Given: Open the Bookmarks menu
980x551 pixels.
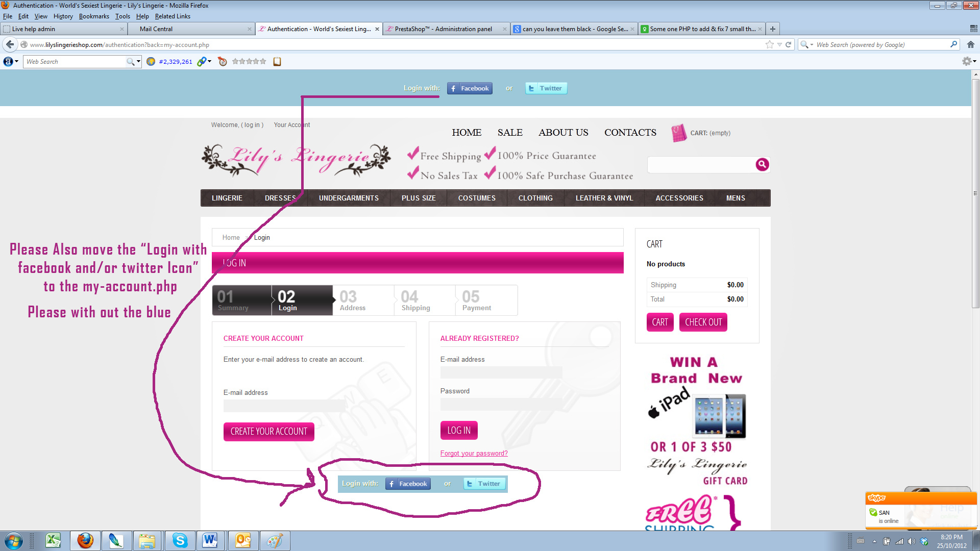Looking at the screenshot, I should pos(94,16).
